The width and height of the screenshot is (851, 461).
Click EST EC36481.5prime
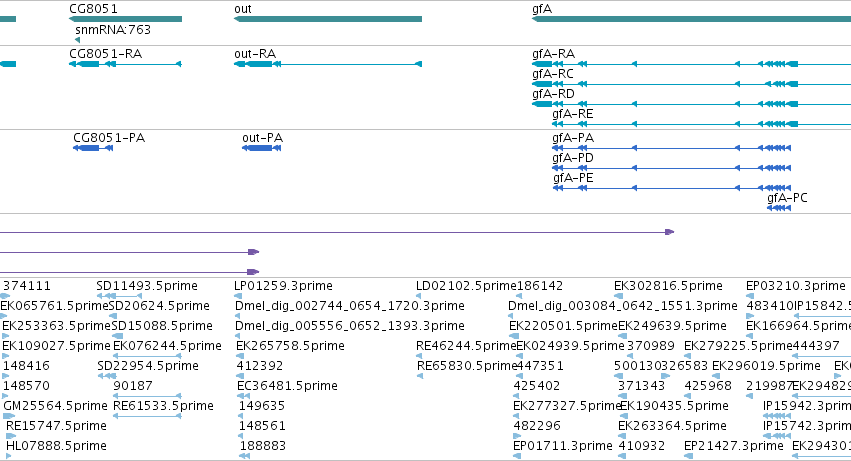(287, 386)
